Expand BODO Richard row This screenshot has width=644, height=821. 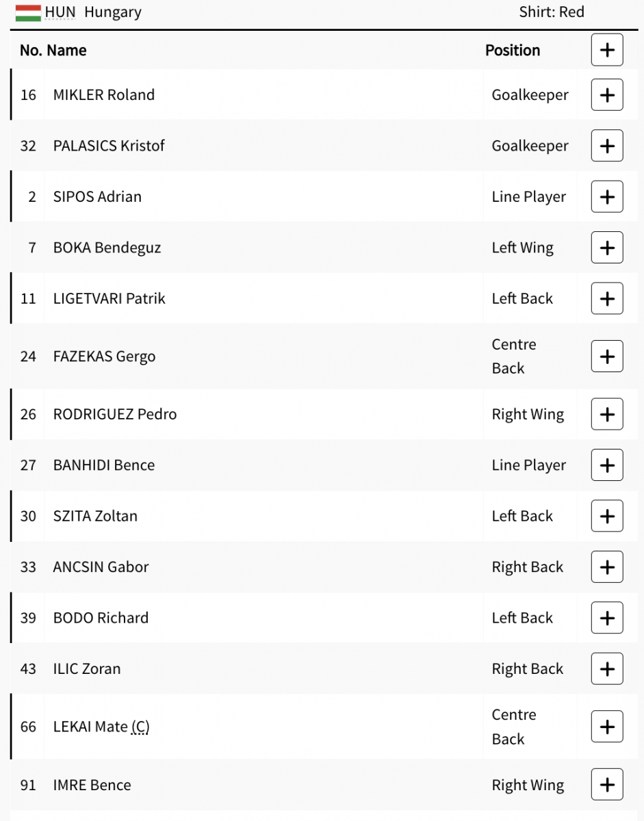[607, 618]
